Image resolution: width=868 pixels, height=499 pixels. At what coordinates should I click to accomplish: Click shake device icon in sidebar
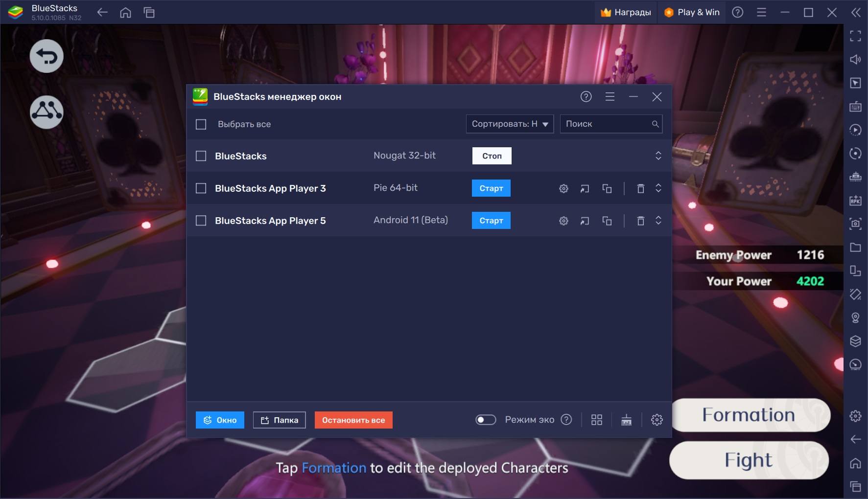(855, 294)
